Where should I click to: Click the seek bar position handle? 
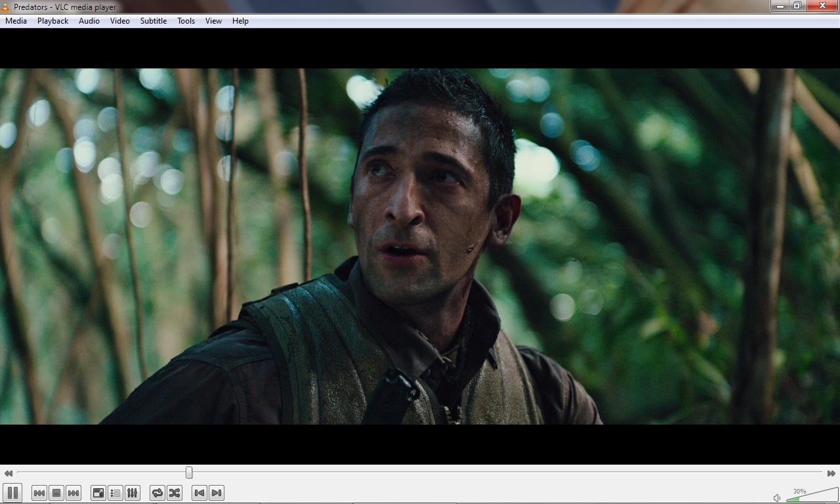coord(189,472)
